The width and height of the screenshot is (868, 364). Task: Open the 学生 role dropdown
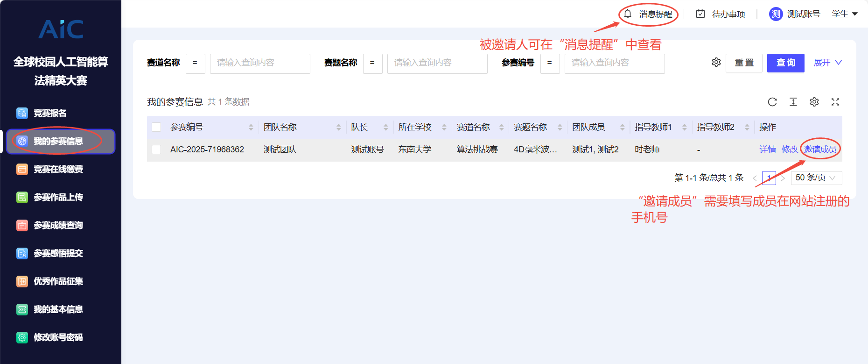coord(845,14)
